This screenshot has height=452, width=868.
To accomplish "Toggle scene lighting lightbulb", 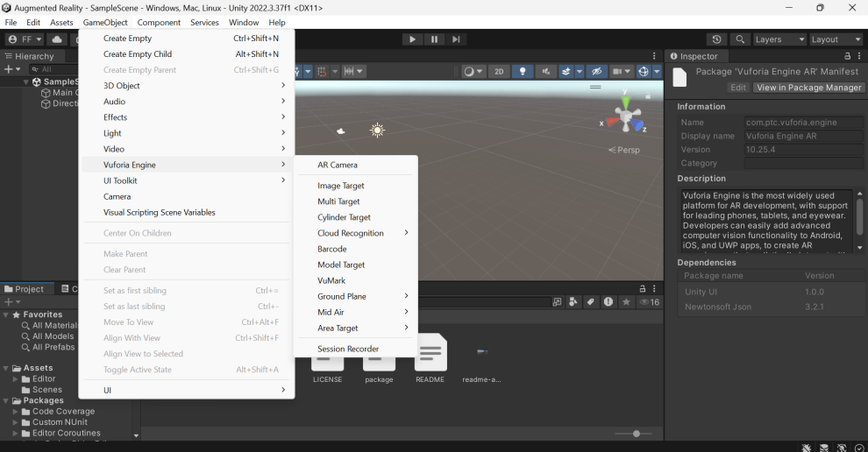I will (x=522, y=71).
